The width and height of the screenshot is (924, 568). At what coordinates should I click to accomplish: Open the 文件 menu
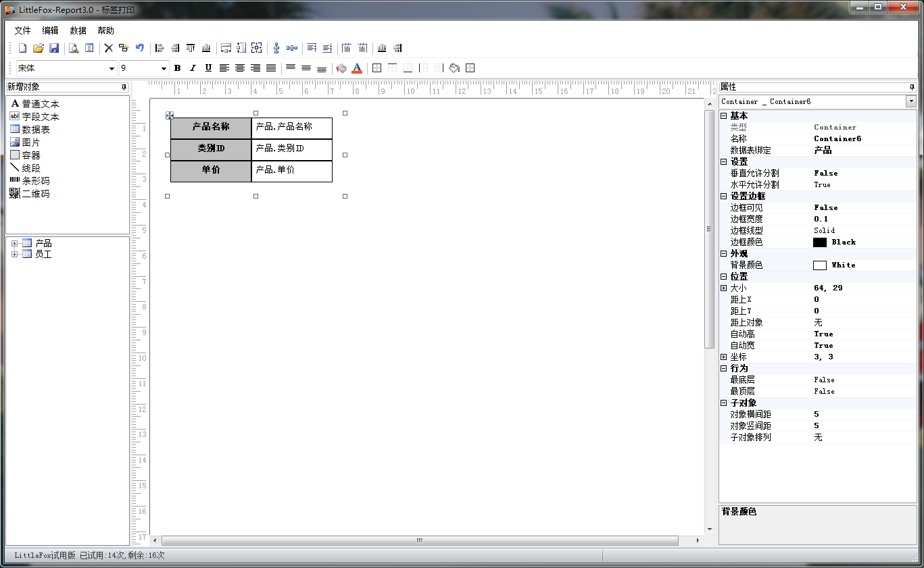[x=23, y=30]
